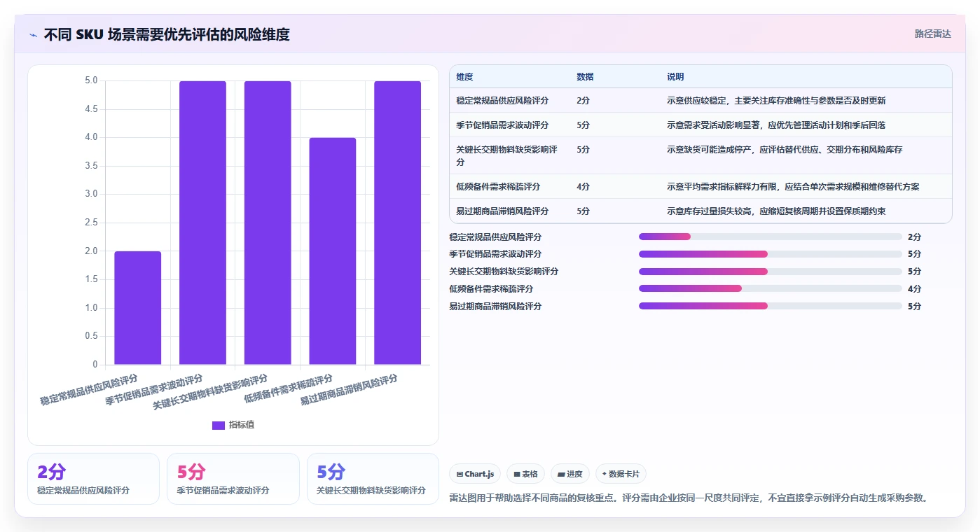Click the 易过期商品滞销风险评分 progress bar
The image size is (980, 532).
click(771, 306)
